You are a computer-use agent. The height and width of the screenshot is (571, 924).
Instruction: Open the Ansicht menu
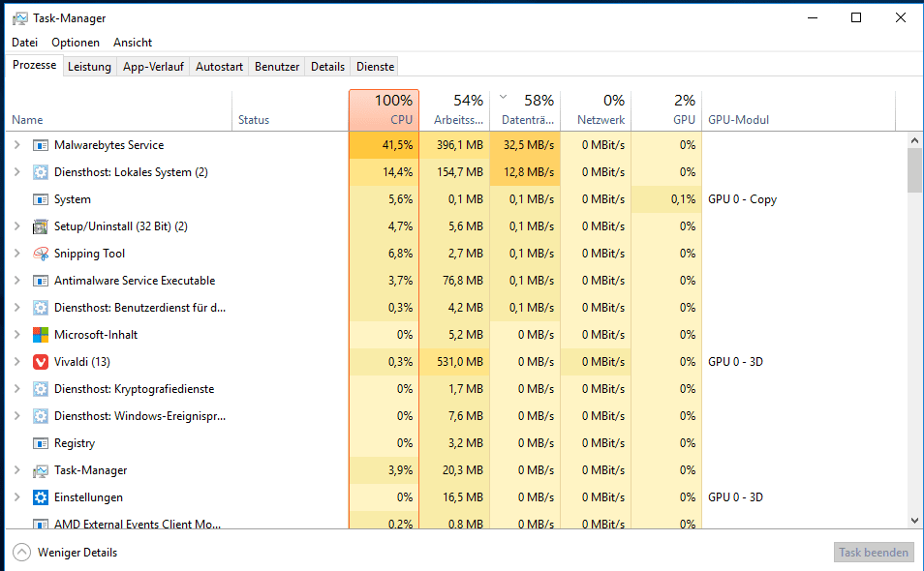(133, 43)
